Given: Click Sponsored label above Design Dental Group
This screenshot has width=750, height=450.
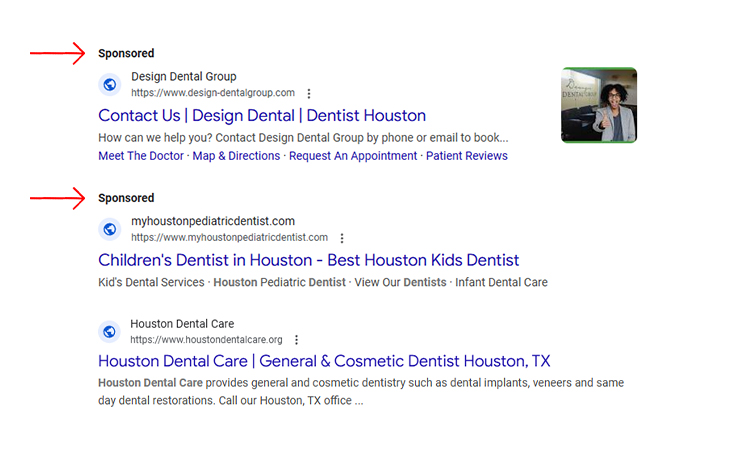Looking at the screenshot, I should click(126, 53).
